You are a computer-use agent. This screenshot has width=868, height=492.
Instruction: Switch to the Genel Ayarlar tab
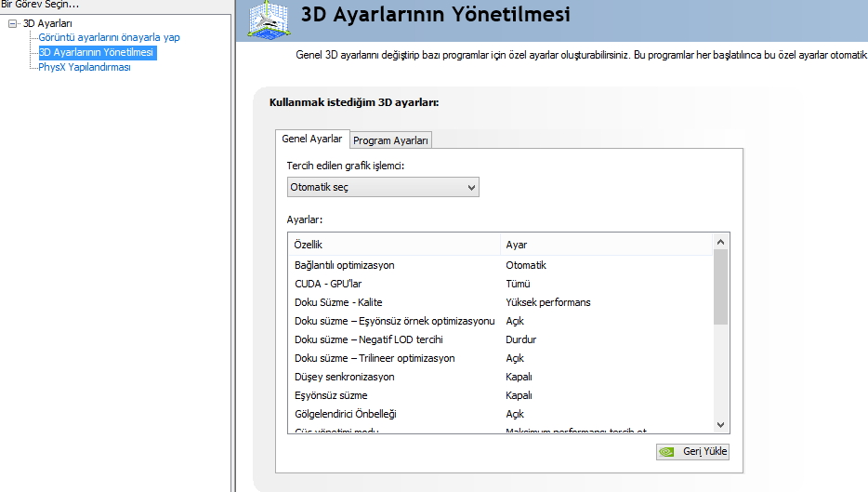(311, 140)
